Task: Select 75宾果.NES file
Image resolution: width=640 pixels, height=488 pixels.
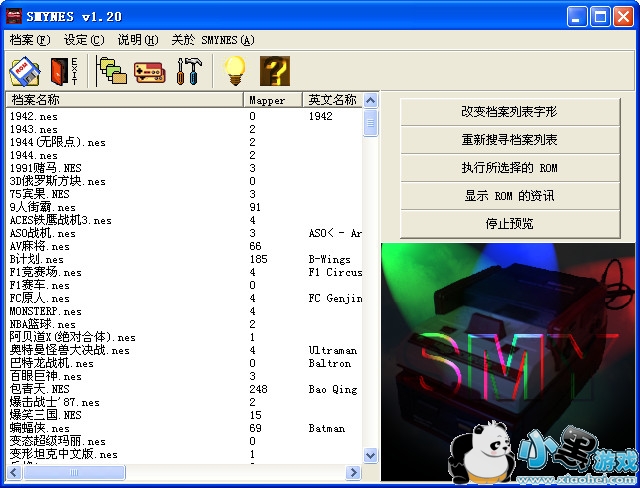Action: 40,194
